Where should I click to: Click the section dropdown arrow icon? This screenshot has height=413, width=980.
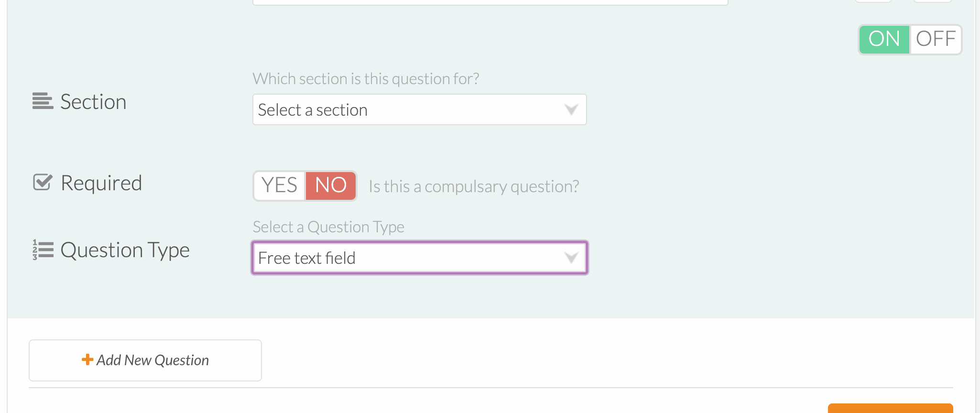571,110
